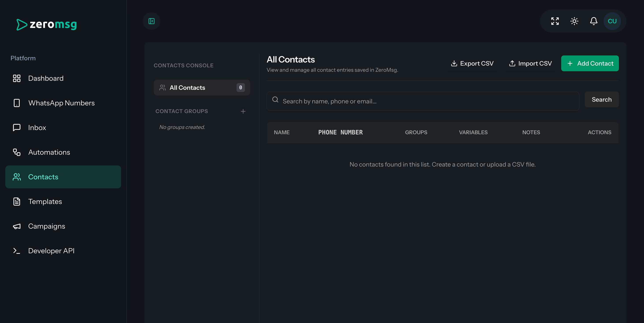Click the zeromsg logo
This screenshot has width=644, height=323.
(47, 24)
